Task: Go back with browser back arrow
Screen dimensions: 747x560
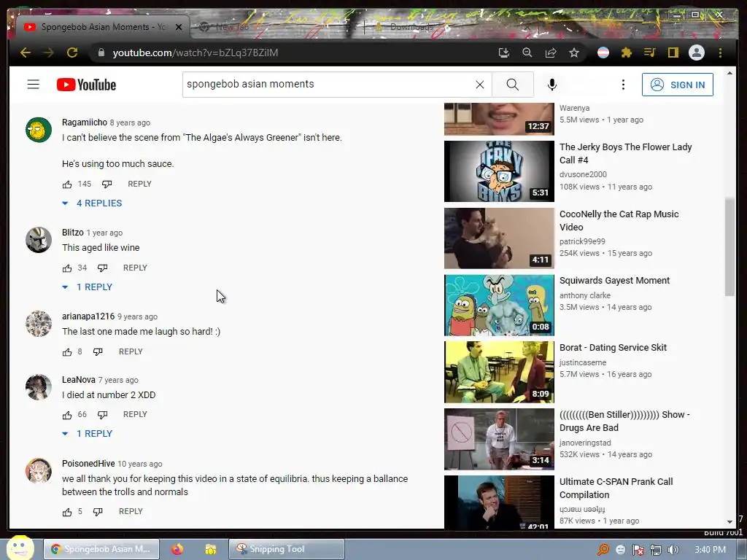Action: 26,52
